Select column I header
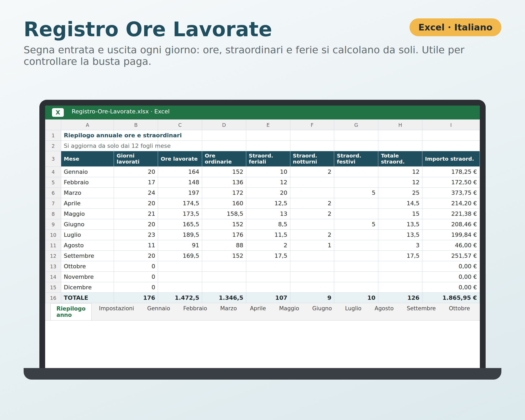Image resolution: width=525 pixels, height=420 pixels. (451, 125)
